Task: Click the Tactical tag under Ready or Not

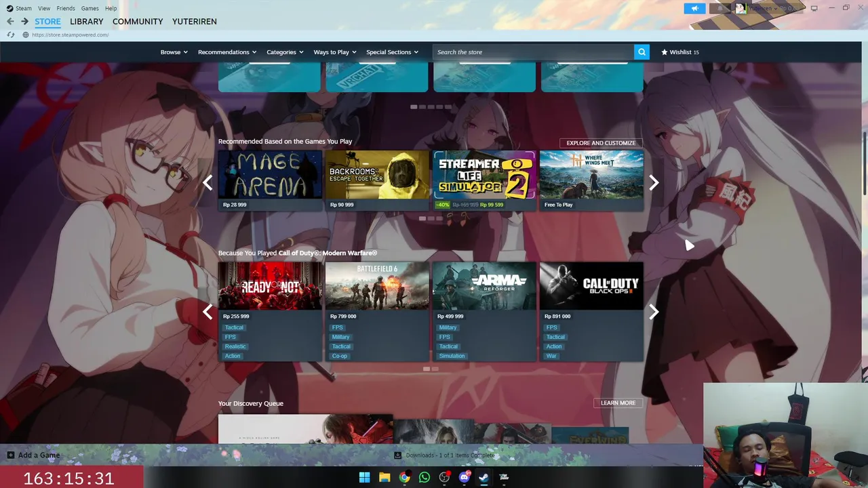Action: click(234, 327)
